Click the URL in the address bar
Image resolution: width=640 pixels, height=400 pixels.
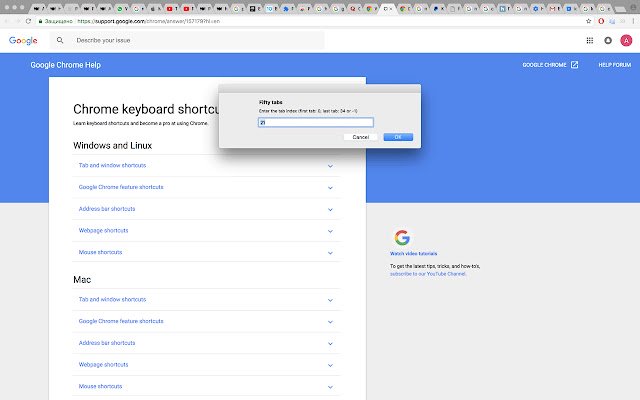149,21
